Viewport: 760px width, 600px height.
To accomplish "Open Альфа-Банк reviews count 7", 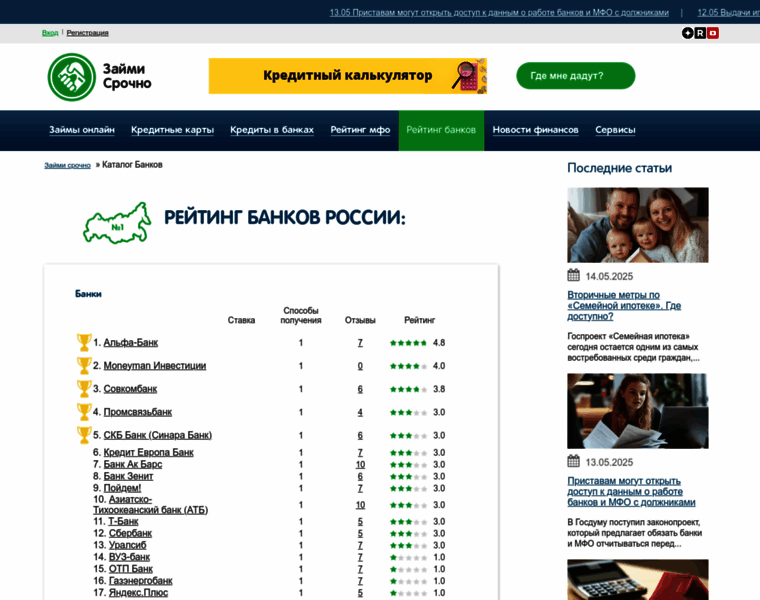I will (x=360, y=343).
